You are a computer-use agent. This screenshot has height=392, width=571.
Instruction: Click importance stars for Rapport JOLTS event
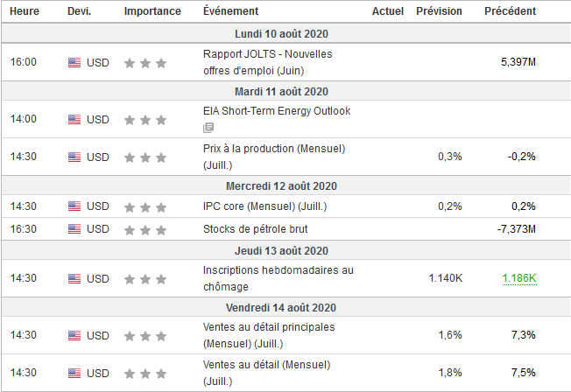pyautogui.click(x=145, y=63)
